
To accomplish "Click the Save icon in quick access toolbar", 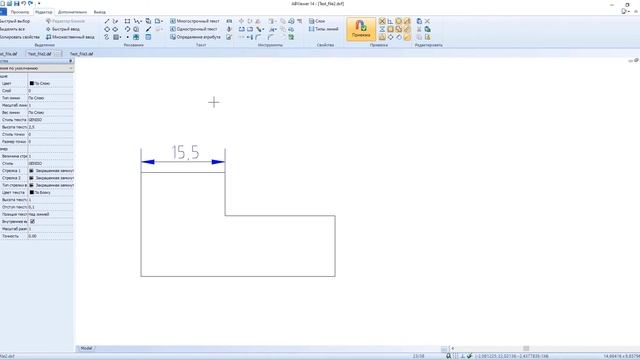I will pyautogui.click(x=17, y=3).
